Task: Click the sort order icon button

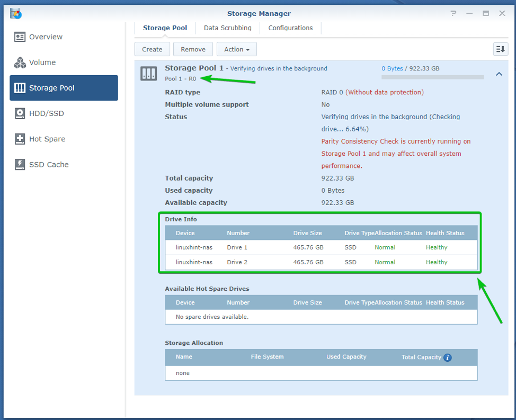Action: coord(500,49)
